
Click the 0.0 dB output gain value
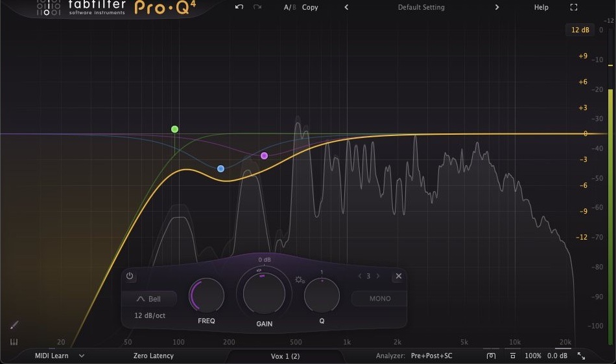[x=558, y=356]
